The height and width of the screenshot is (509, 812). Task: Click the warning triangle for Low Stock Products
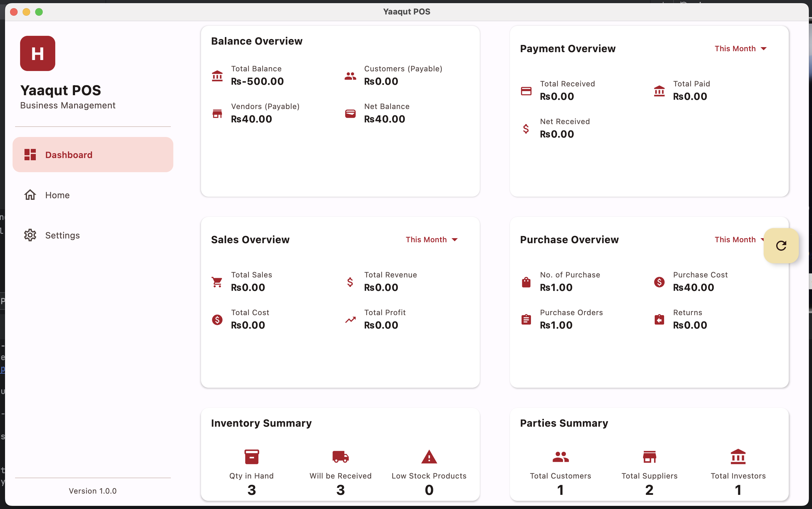(429, 457)
